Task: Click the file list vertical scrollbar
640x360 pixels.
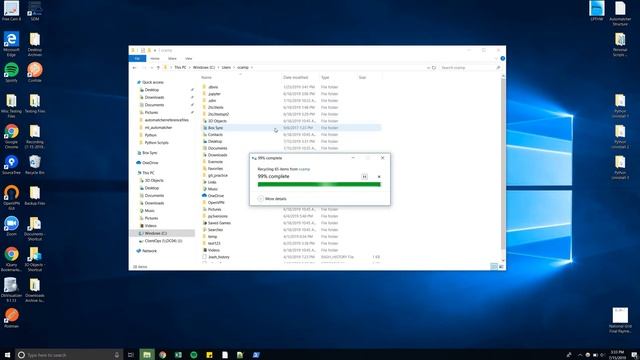Action: [503, 167]
